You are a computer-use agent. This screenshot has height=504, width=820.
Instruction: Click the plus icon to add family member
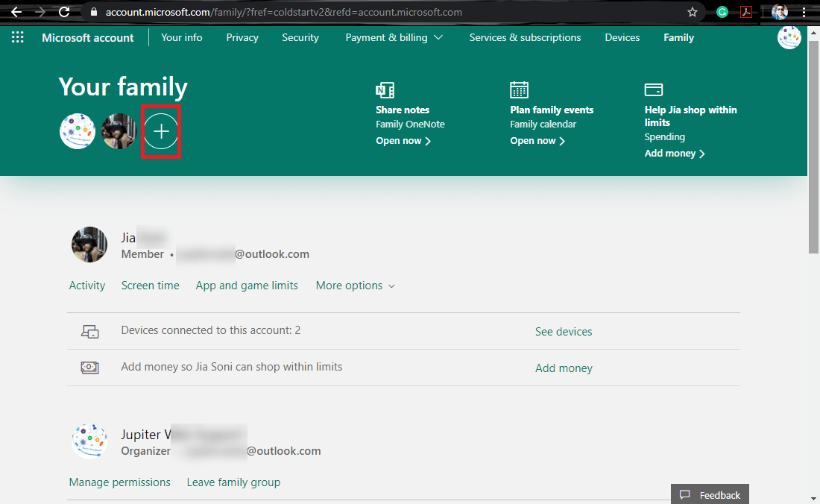pyautogui.click(x=161, y=132)
